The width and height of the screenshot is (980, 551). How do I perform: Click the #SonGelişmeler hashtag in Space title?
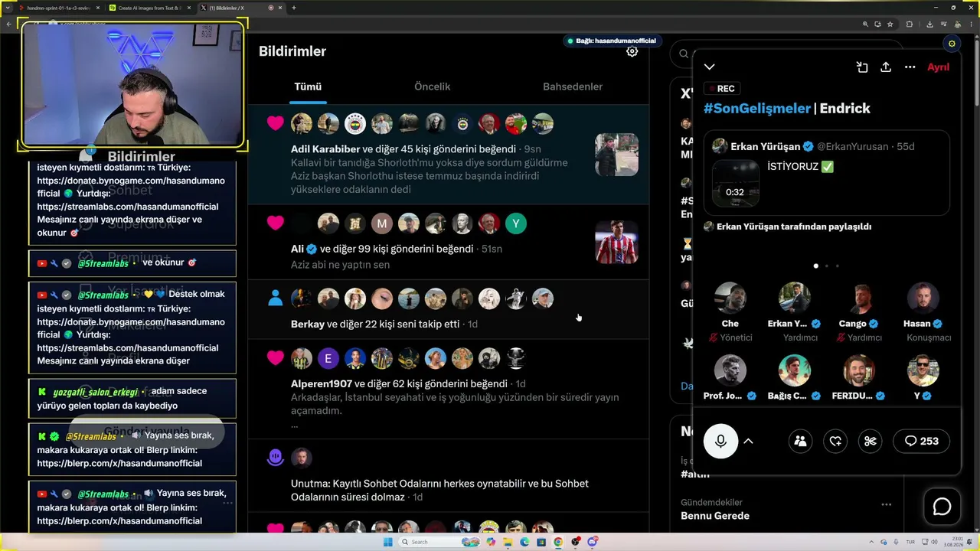(756, 109)
